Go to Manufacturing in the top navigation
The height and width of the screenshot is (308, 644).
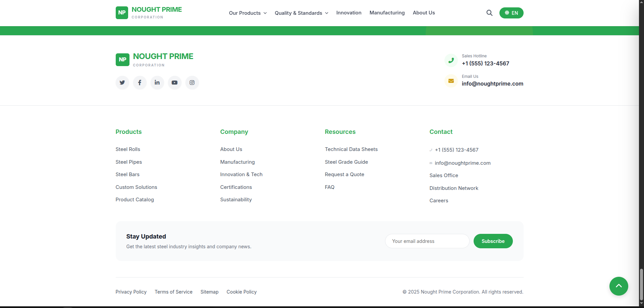click(387, 13)
